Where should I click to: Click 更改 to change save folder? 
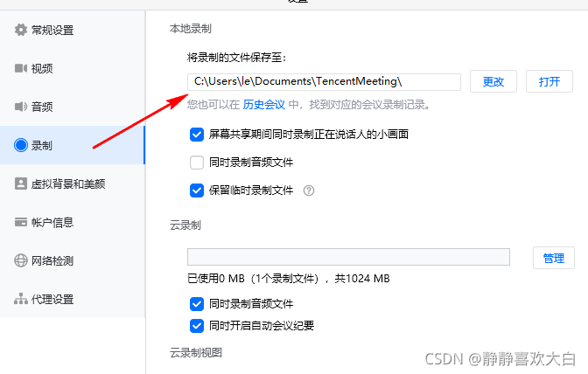[x=493, y=81]
